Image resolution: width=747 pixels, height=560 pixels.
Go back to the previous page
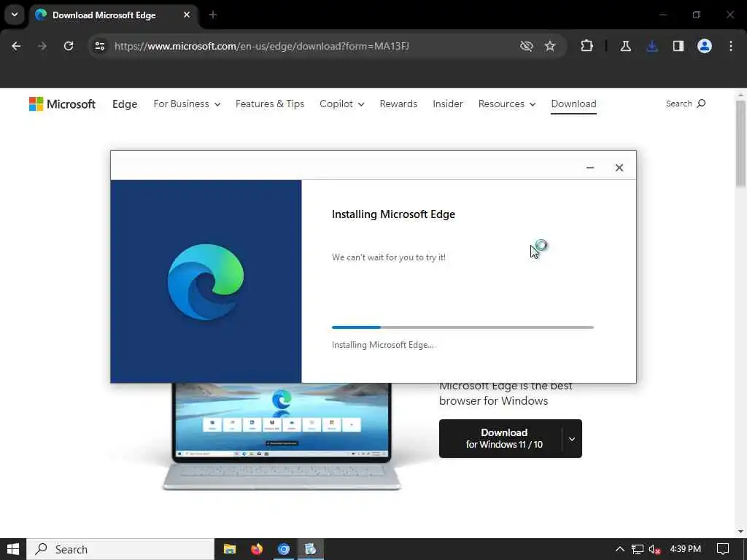pyautogui.click(x=16, y=46)
